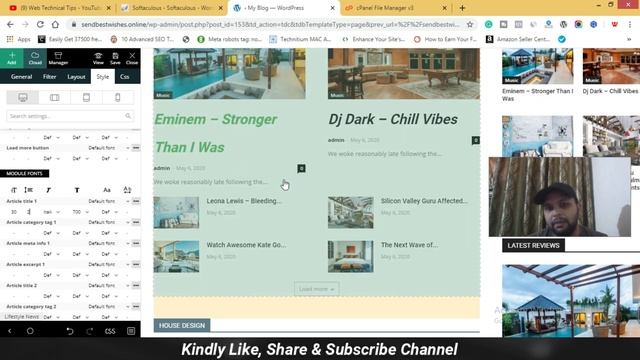The width and height of the screenshot is (640, 360).
Task: Open a new browser tab
Action: click(x=462, y=8)
